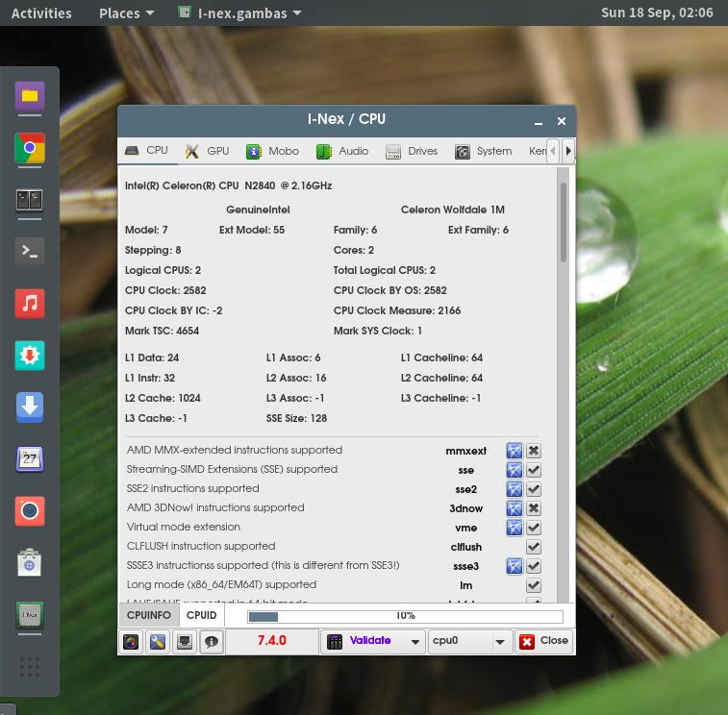Open the cpu0 core selection dropdown

[470, 641]
